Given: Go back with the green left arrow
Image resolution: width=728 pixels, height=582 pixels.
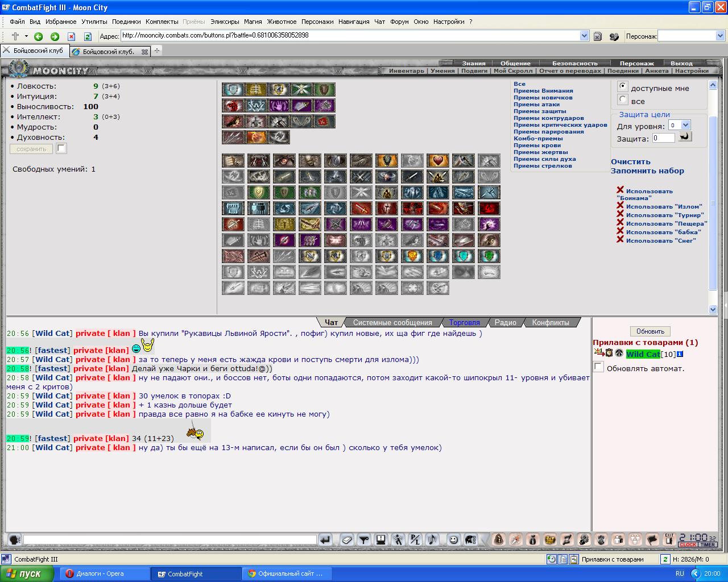Looking at the screenshot, I should click(38, 36).
